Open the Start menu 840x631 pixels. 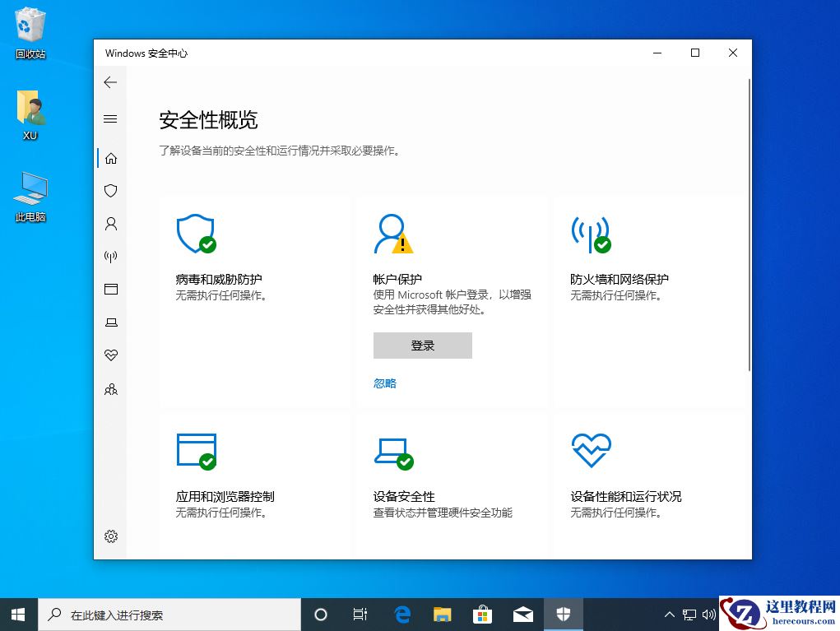click(x=17, y=614)
